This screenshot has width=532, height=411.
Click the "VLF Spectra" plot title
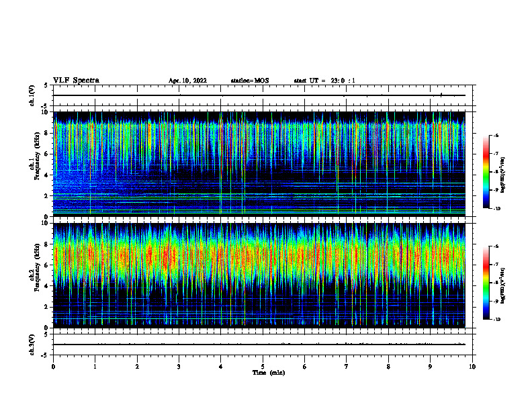pyautogui.click(x=76, y=81)
